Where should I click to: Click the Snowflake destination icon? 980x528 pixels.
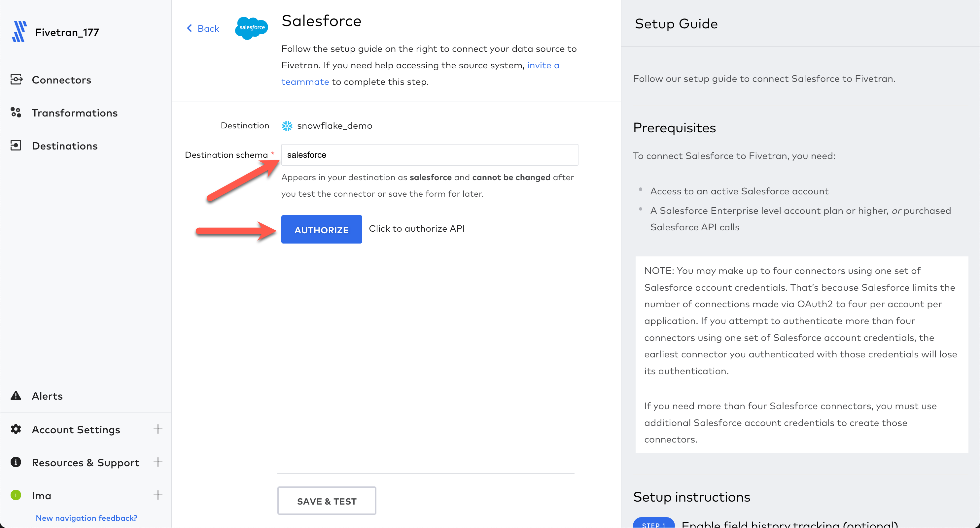[x=287, y=126]
